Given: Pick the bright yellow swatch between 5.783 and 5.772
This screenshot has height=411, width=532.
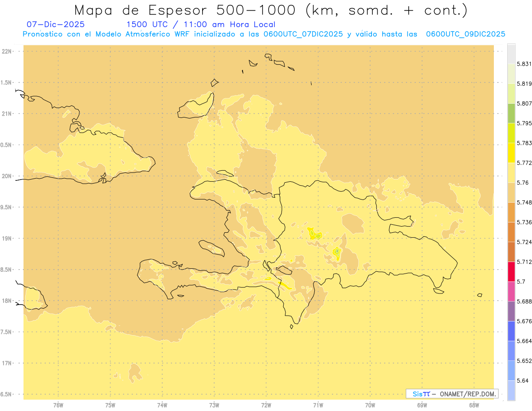Looking at the screenshot, I should (511, 153).
